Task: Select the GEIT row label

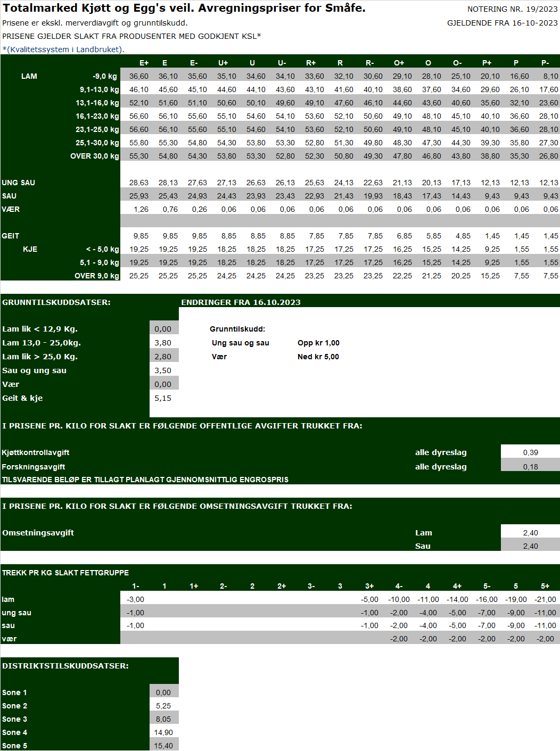Action: coord(11,236)
